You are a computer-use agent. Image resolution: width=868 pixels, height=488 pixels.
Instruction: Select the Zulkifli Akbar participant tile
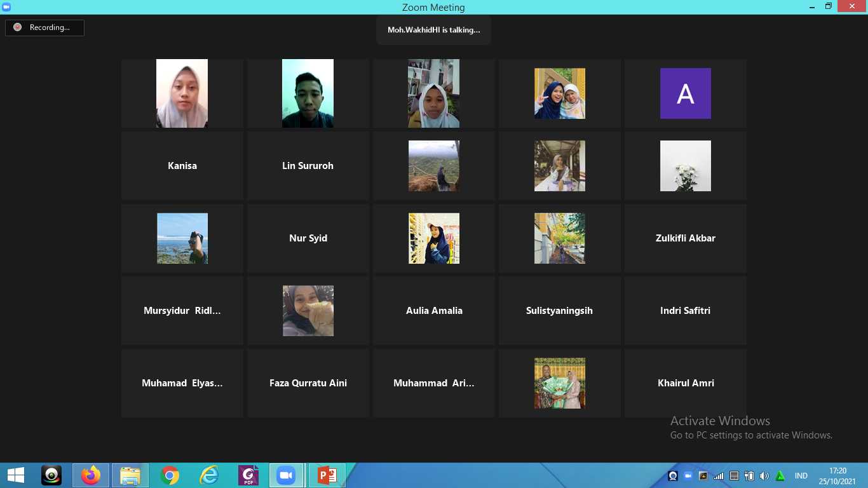click(x=685, y=238)
